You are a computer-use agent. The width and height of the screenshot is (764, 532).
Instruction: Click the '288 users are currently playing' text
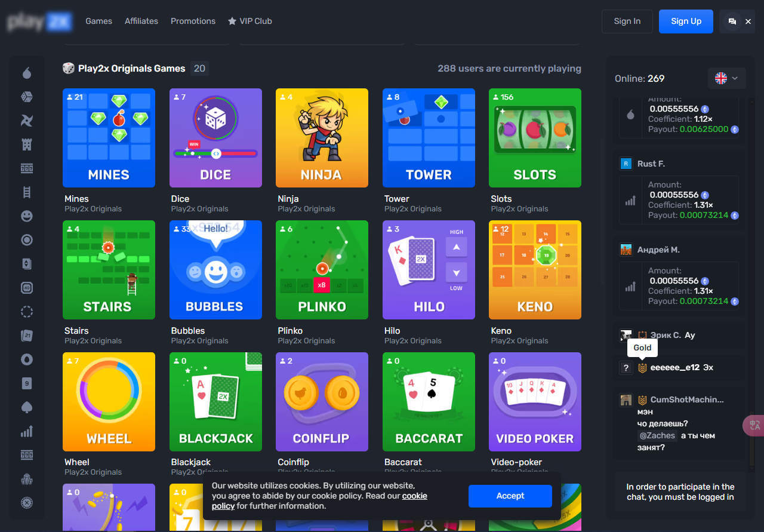[509, 68]
